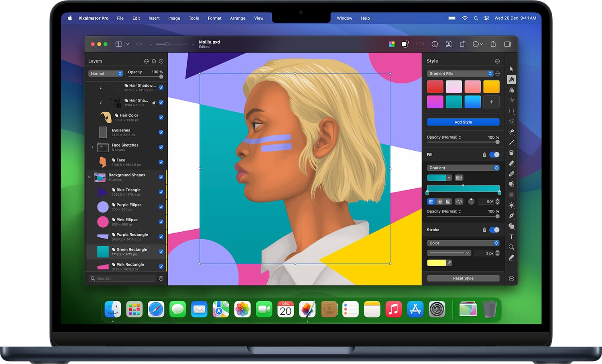This screenshot has width=602, height=364.
Task: Hide the Blue Triangle layer
Action: click(161, 192)
